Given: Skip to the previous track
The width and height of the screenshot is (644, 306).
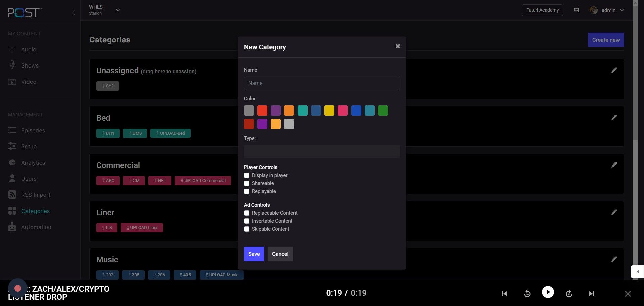Looking at the screenshot, I should [504, 294].
